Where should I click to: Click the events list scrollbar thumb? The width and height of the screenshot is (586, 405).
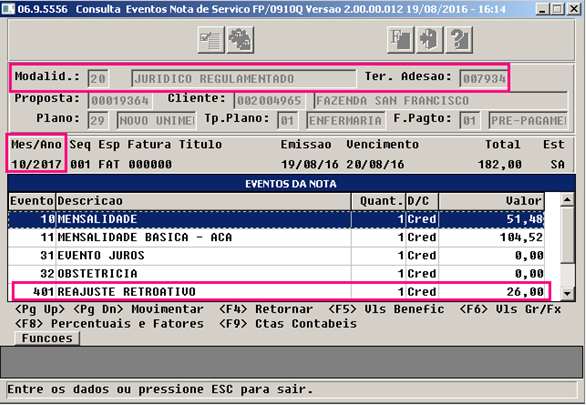coord(567,235)
